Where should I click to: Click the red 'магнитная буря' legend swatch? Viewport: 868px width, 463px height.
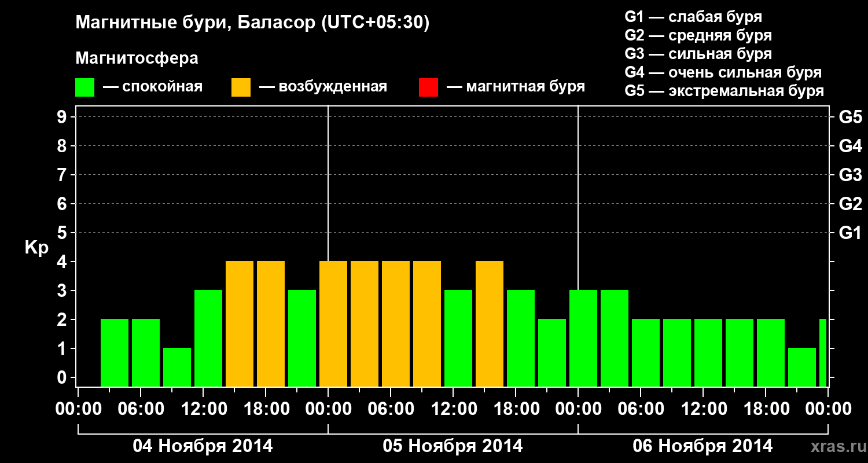coord(428,87)
